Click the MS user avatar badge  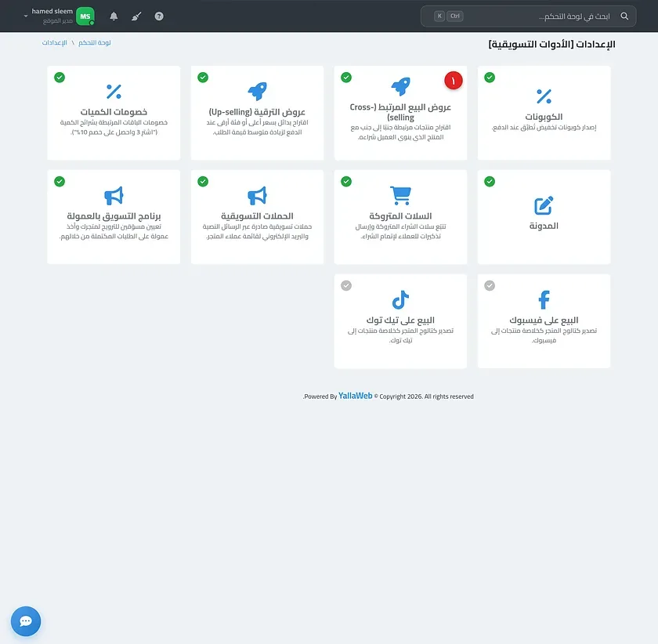coord(85,16)
